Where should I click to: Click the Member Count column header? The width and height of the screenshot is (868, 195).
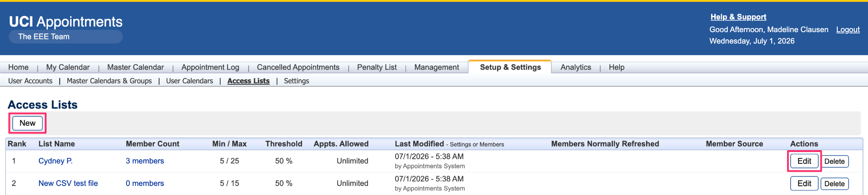tap(153, 144)
